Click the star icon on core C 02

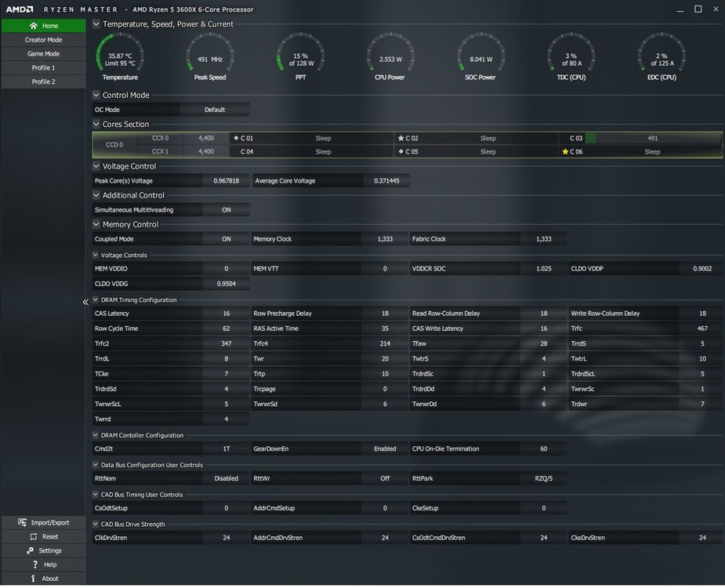tap(401, 138)
